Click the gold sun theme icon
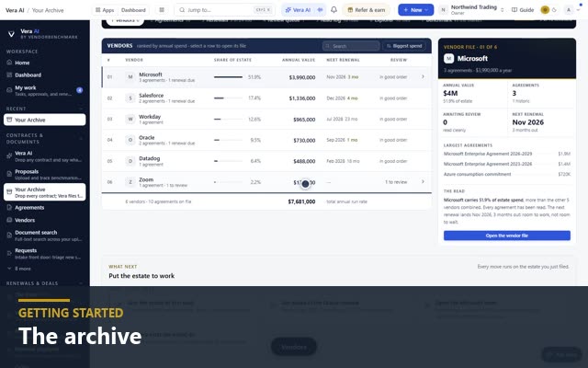 point(545,10)
